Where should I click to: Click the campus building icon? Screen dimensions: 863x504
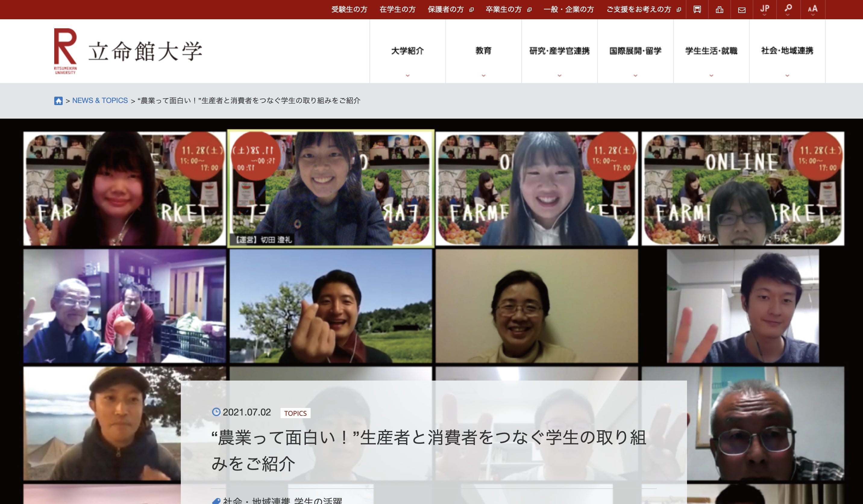pyautogui.click(x=720, y=10)
